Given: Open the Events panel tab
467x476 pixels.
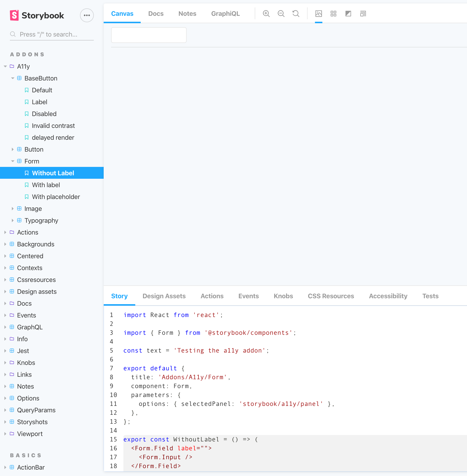Looking at the screenshot, I should click(248, 296).
